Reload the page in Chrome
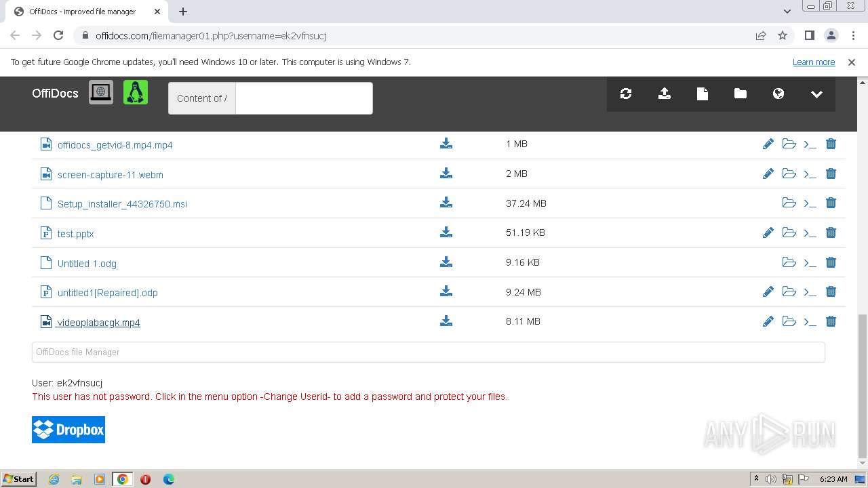The height and width of the screenshot is (488, 868). [x=58, y=35]
